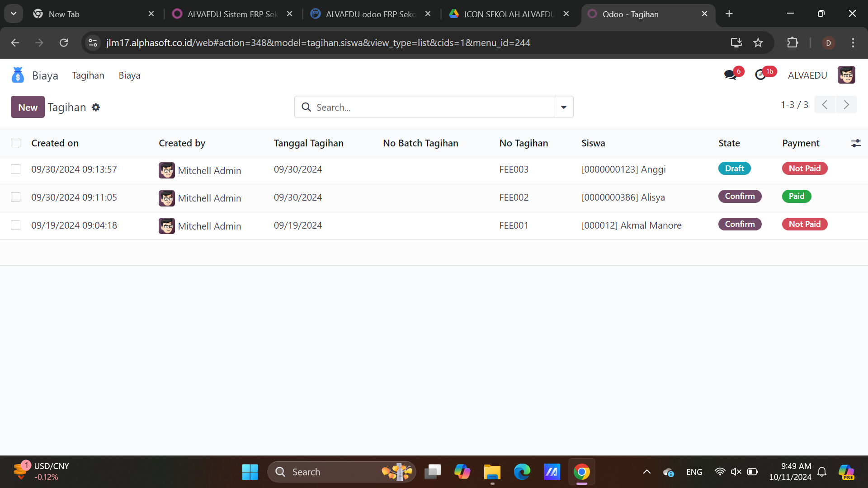Open the Tagihan menu in the navbar

[x=88, y=75]
